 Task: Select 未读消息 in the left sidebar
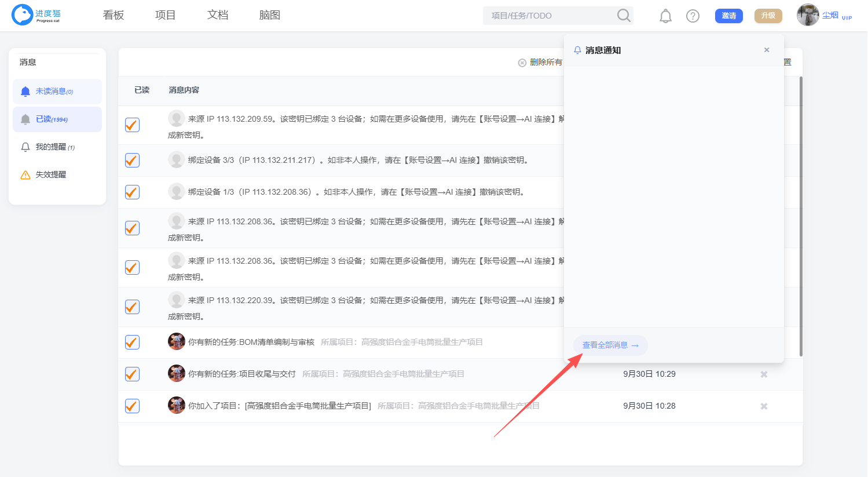[x=57, y=92]
